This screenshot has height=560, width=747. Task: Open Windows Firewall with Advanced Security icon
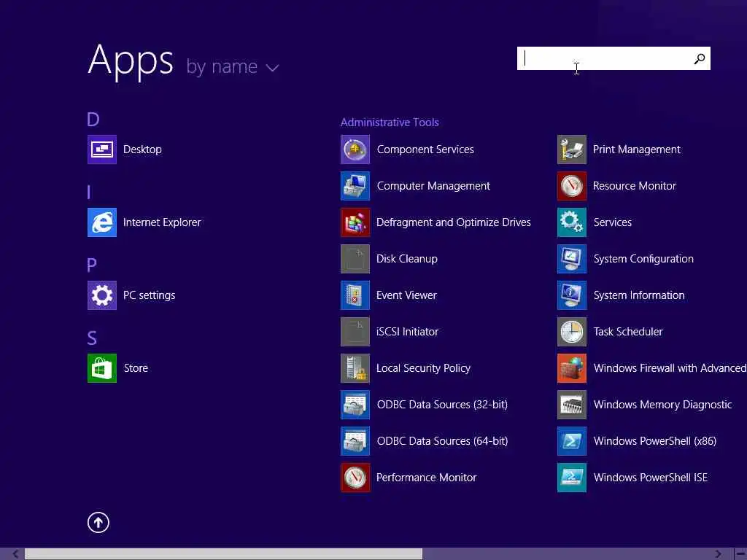tap(572, 368)
